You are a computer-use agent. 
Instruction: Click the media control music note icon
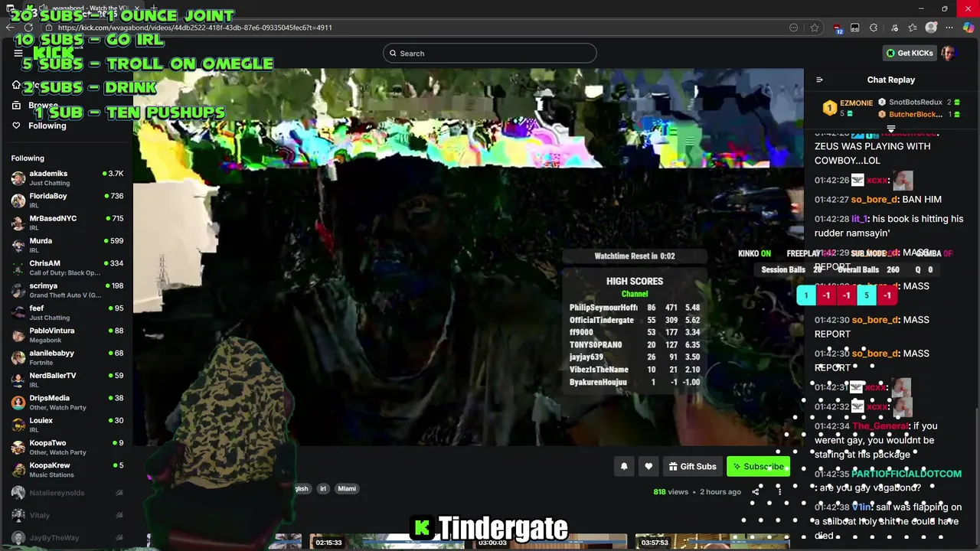(x=893, y=28)
